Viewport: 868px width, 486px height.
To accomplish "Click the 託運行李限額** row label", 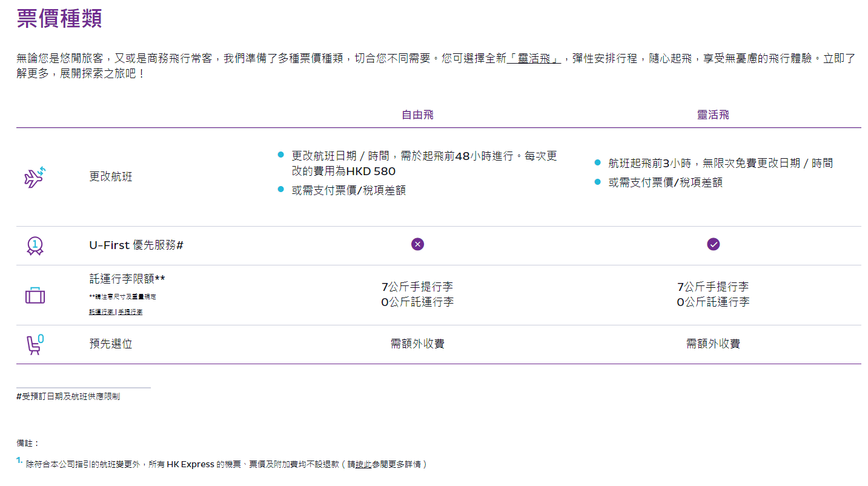I will (127, 279).
